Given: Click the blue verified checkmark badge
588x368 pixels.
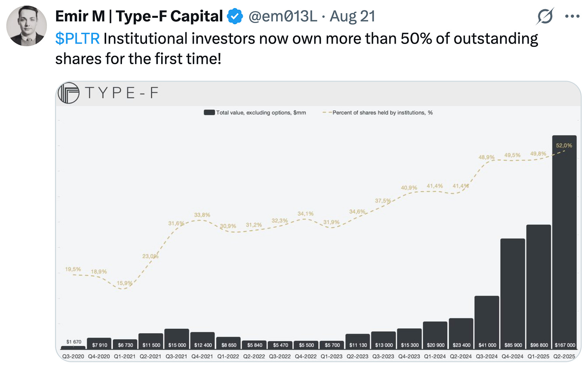Looking at the screenshot, I should [x=235, y=17].
